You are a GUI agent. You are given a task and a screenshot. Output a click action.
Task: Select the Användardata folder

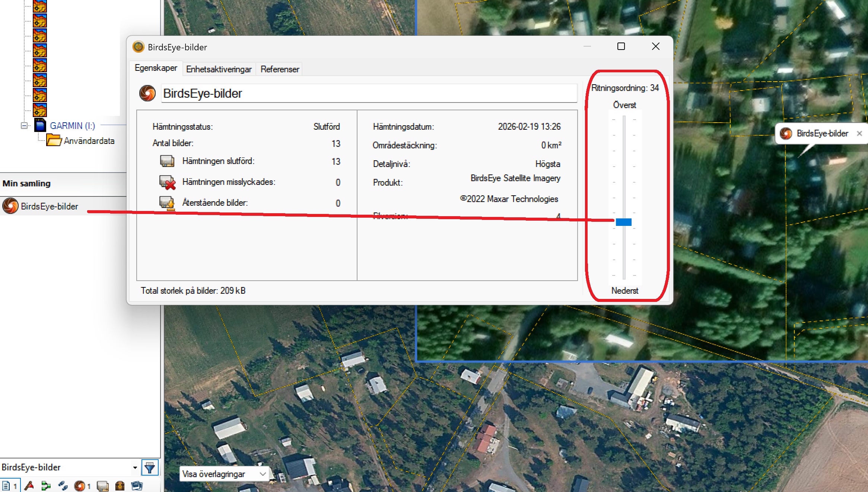point(89,141)
